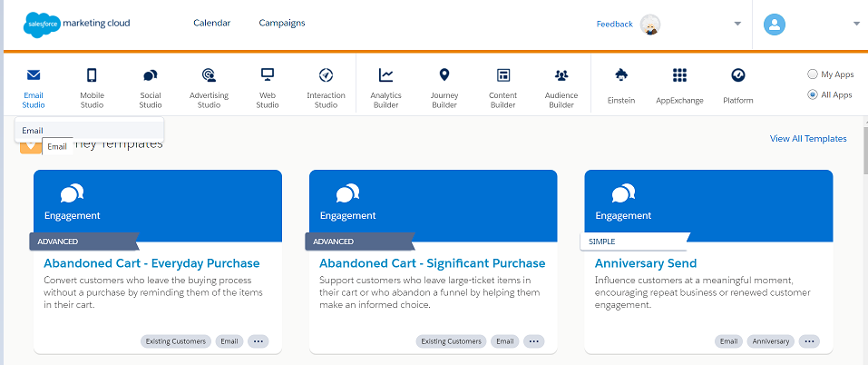Viewport: 868px width, 365px height.
Task: Click SIMPLE ribbon on Anniversary Send card
Action: 634,242
